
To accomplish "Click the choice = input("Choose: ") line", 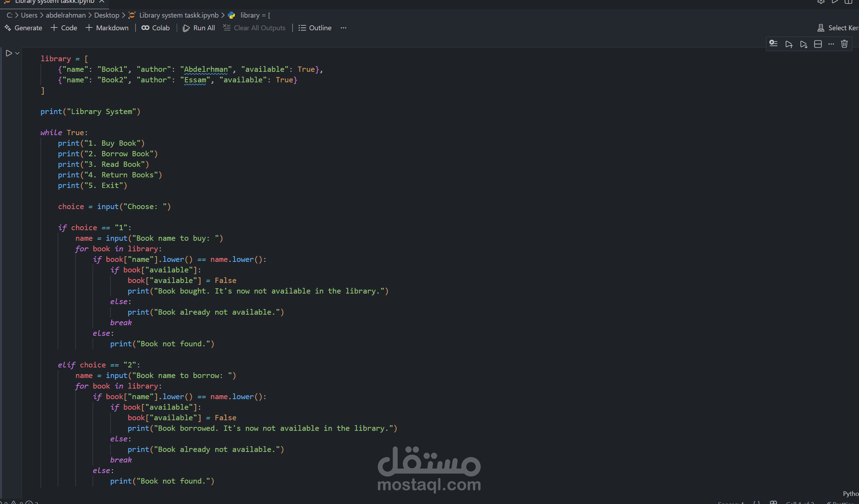I will pos(114,207).
